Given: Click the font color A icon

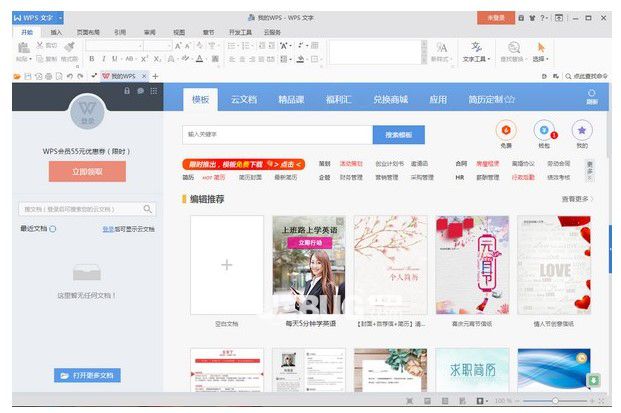Looking at the screenshot, I should [x=200, y=59].
